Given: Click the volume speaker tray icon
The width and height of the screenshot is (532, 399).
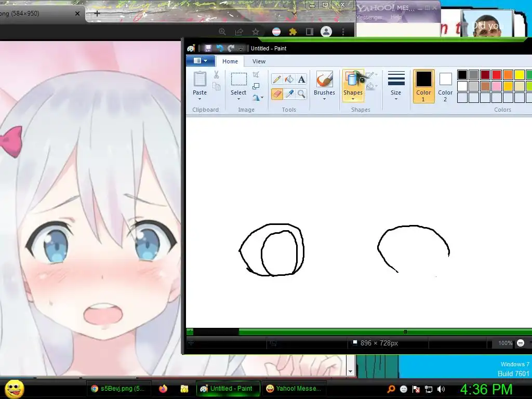Looking at the screenshot, I should coord(441,389).
